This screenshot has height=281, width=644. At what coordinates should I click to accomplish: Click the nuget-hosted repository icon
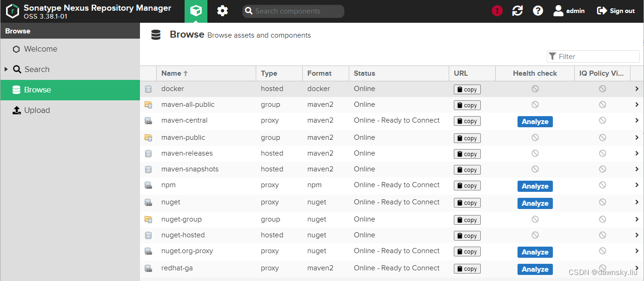coord(148,235)
